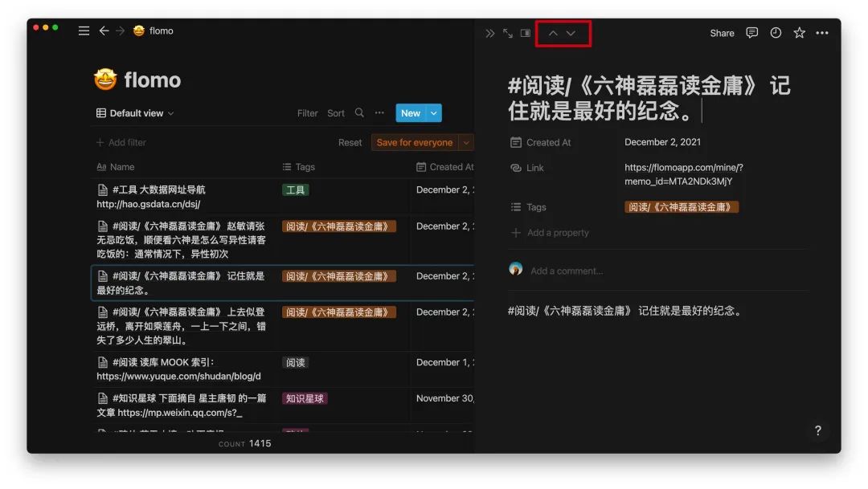Favorite this page with the star
The image size is (868, 489).
[799, 33]
